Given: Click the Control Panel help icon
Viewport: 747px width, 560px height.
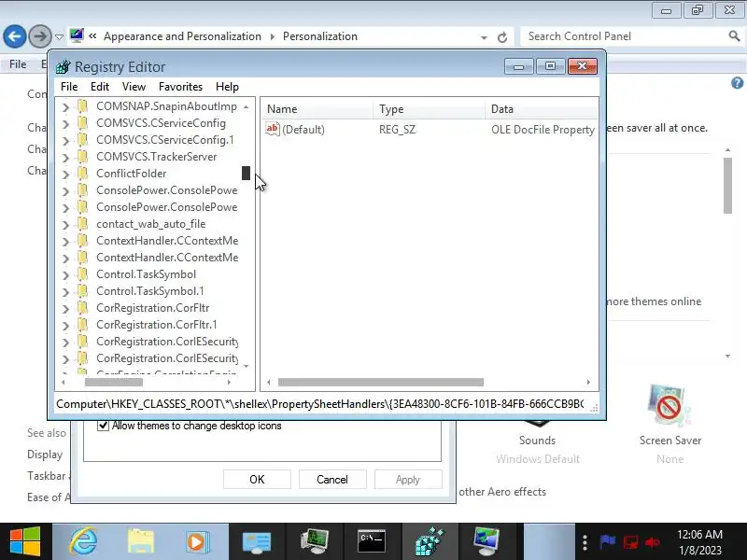Looking at the screenshot, I should click(737, 83).
